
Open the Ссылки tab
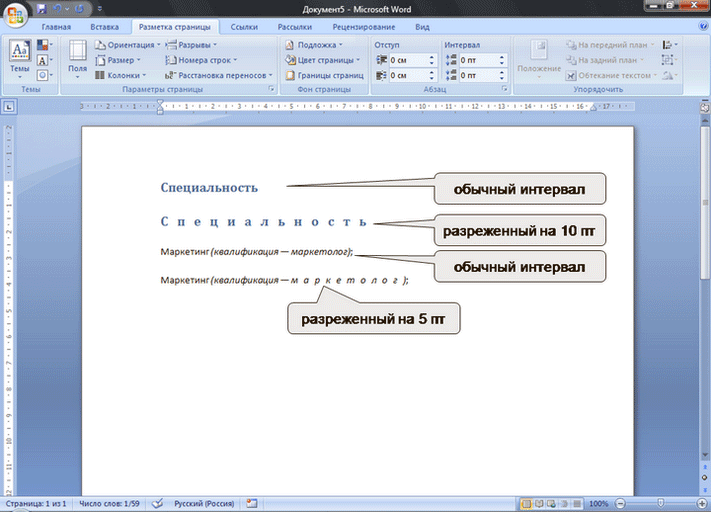click(x=244, y=27)
